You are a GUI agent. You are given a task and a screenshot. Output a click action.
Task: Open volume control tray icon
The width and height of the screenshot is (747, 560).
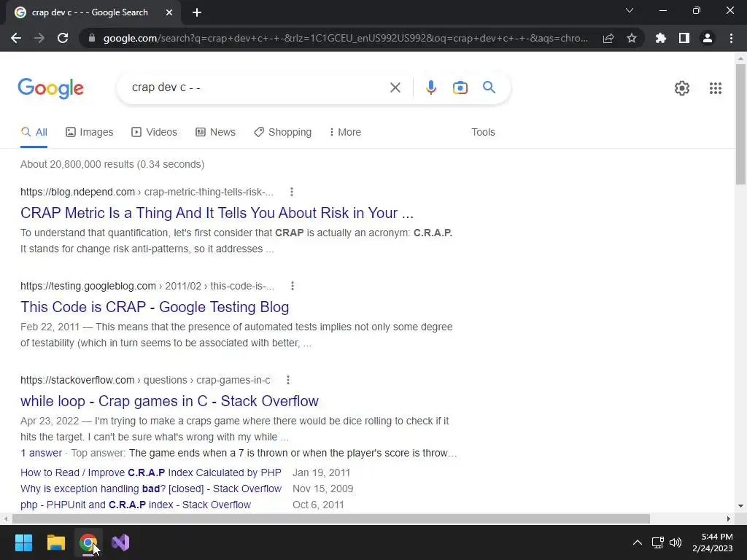(x=676, y=542)
